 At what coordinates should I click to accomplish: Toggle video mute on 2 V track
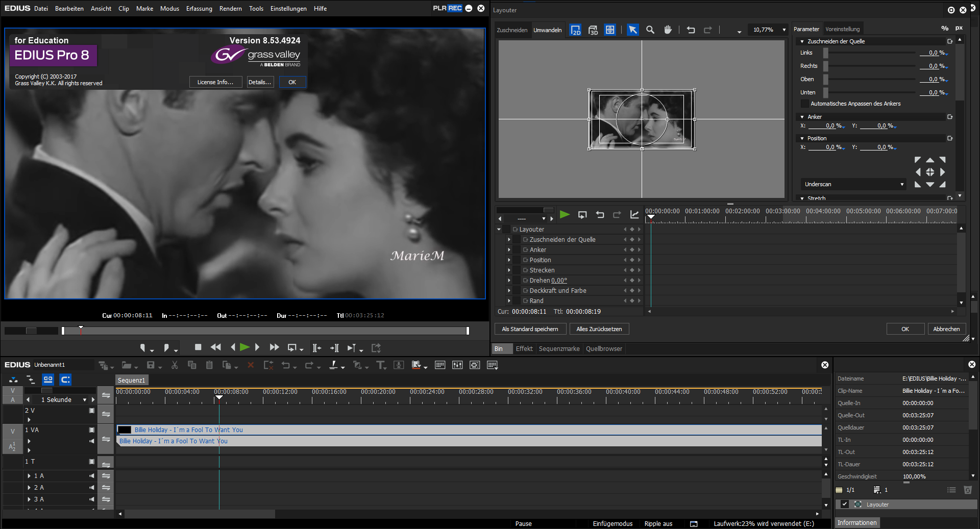point(92,411)
